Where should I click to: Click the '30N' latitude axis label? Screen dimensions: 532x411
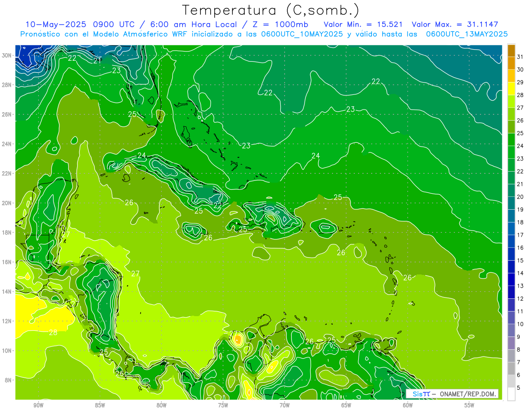(x=7, y=55)
